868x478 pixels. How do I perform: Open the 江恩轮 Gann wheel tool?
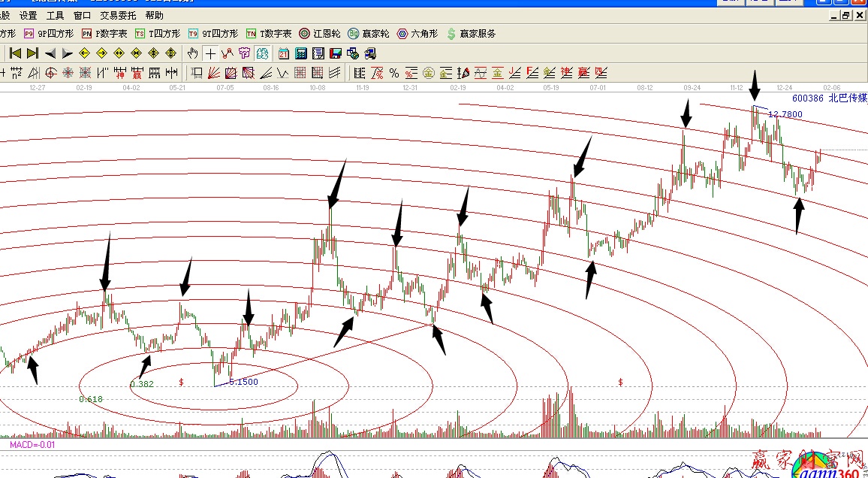320,34
